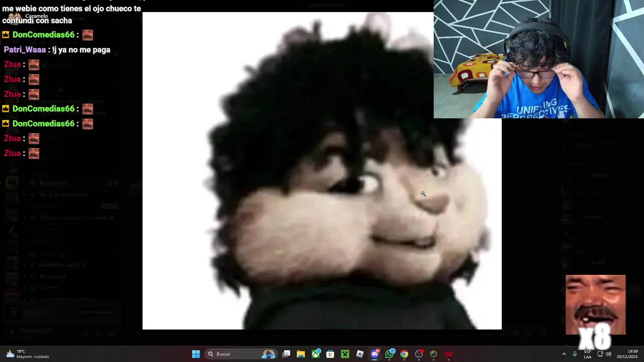Open Task View from the taskbar
The height and width of the screenshot is (362, 644).
coord(286,354)
